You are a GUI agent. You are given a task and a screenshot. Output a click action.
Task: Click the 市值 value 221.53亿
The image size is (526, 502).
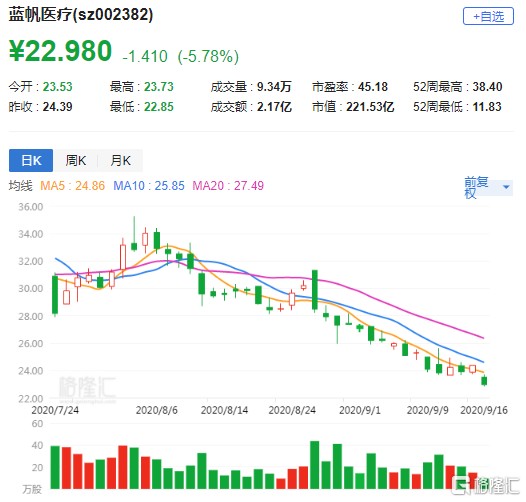click(x=370, y=107)
